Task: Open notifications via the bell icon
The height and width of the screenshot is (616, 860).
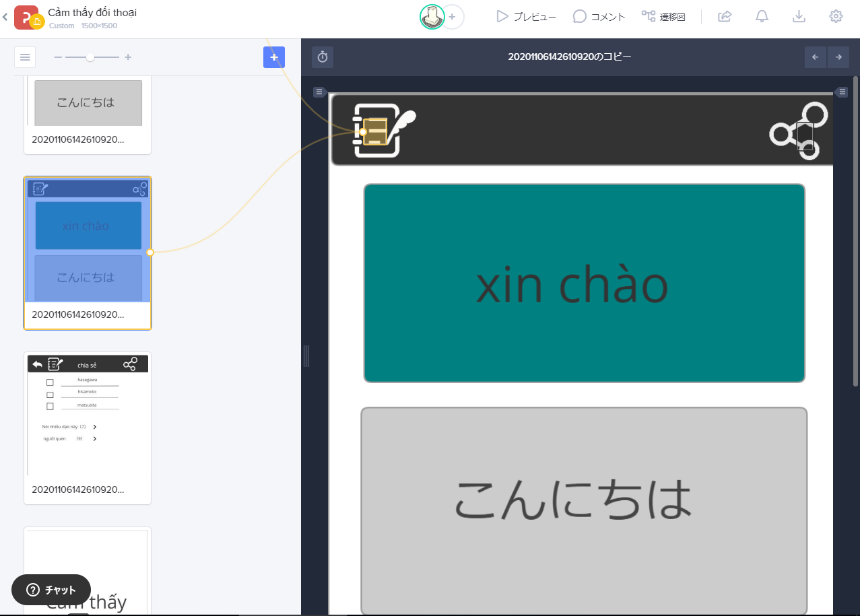Action: pos(762,16)
